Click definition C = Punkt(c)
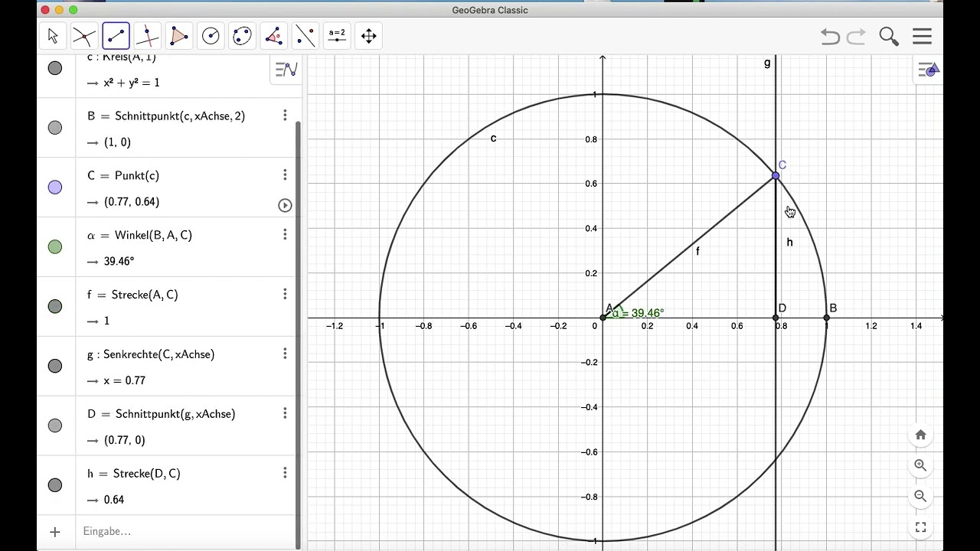Viewport: 980px width, 551px height. pyautogui.click(x=123, y=176)
